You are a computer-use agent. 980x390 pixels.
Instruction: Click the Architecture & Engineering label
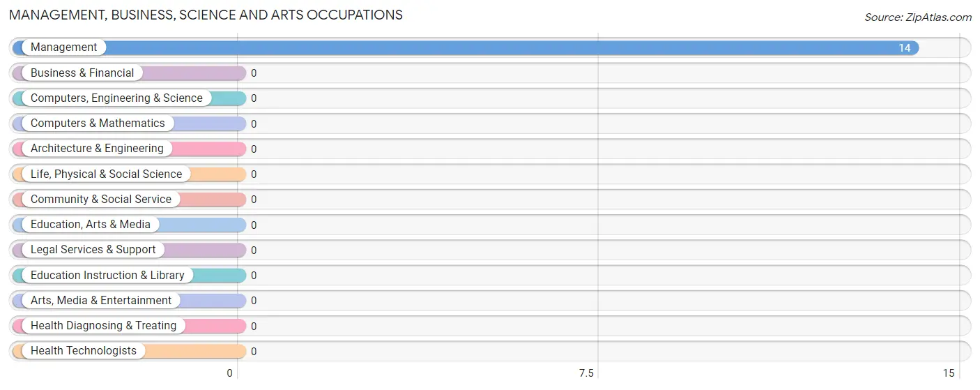(x=97, y=149)
